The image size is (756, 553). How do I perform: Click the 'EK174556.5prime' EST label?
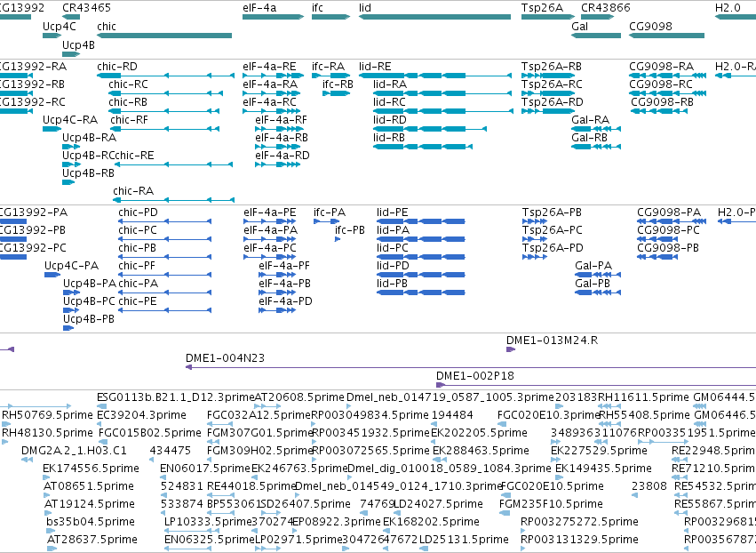pyautogui.click(x=91, y=469)
